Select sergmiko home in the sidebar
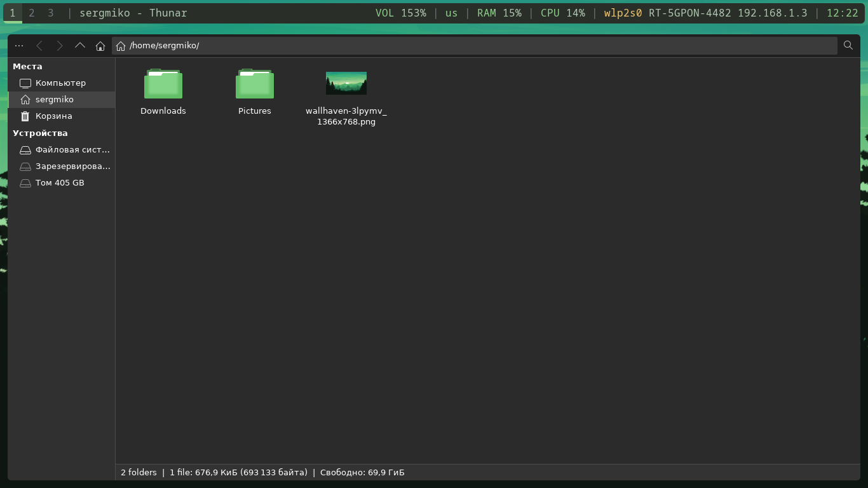The height and width of the screenshot is (488, 868). tap(55, 100)
